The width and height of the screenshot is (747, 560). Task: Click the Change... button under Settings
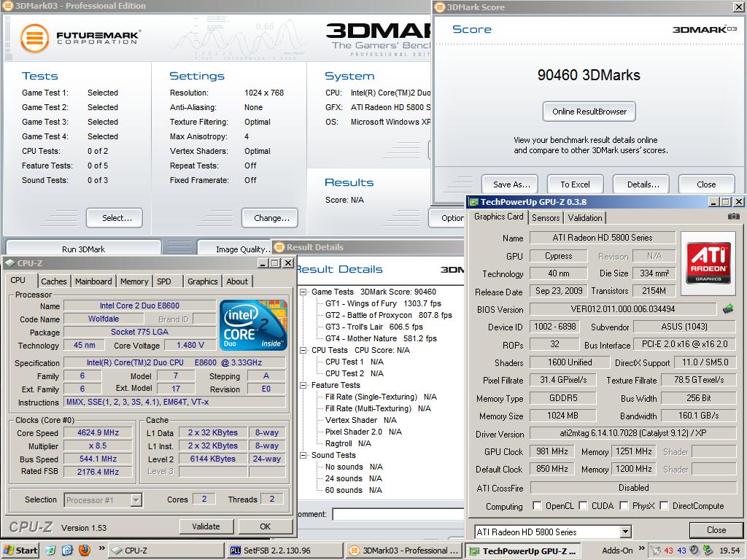tap(270, 217)
